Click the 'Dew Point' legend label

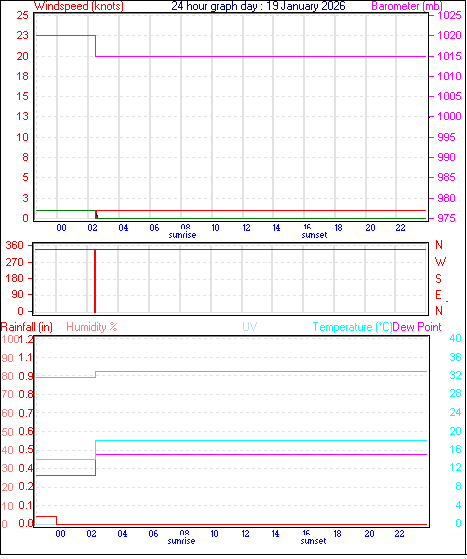tap(417, 327)
